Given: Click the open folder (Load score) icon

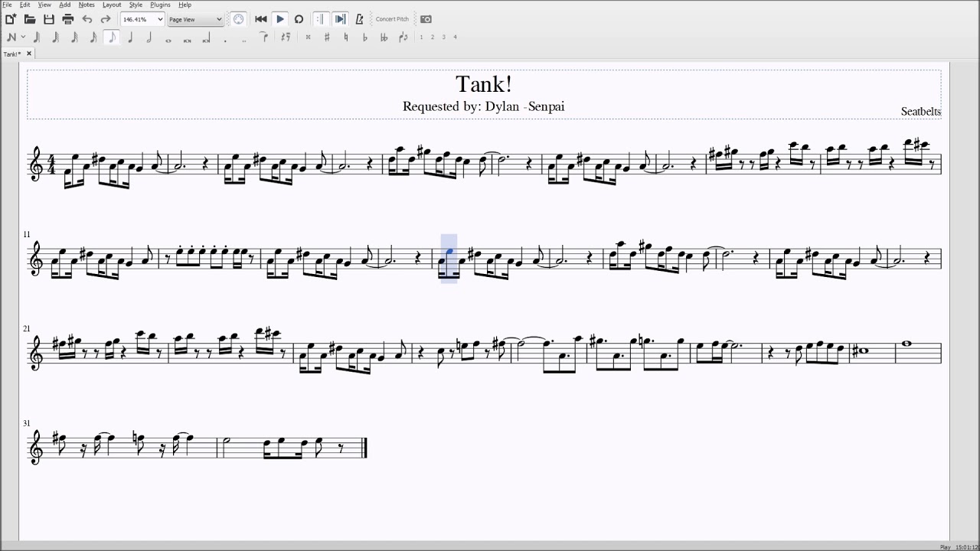Looking at the screenshot, I should click(x=30, y=19).
